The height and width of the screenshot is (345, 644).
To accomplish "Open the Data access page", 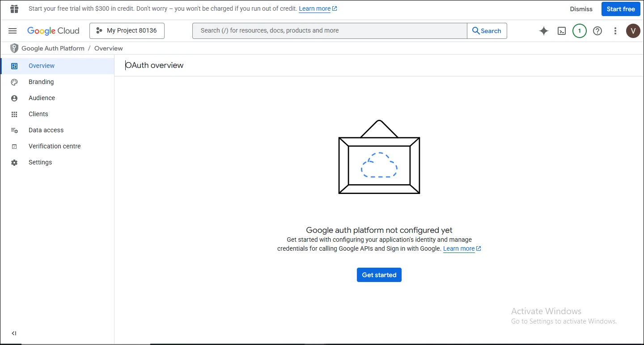I will coord(58,130).
